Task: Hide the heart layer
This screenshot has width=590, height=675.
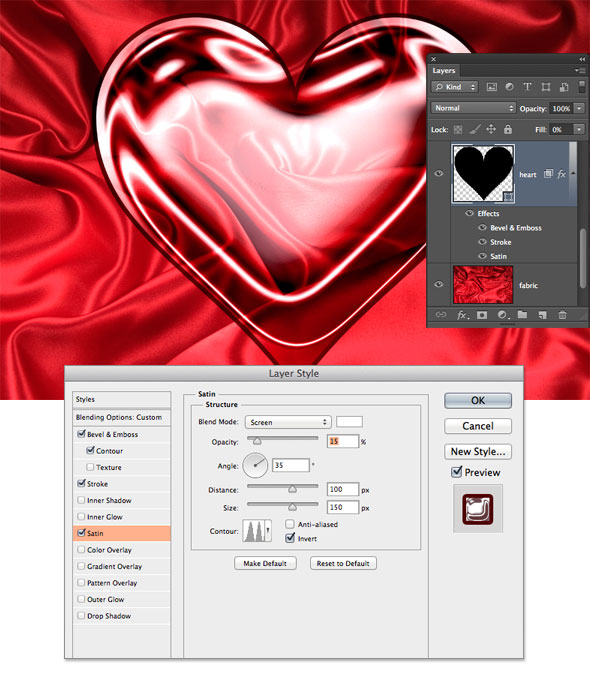Action: tap(439, 173)
